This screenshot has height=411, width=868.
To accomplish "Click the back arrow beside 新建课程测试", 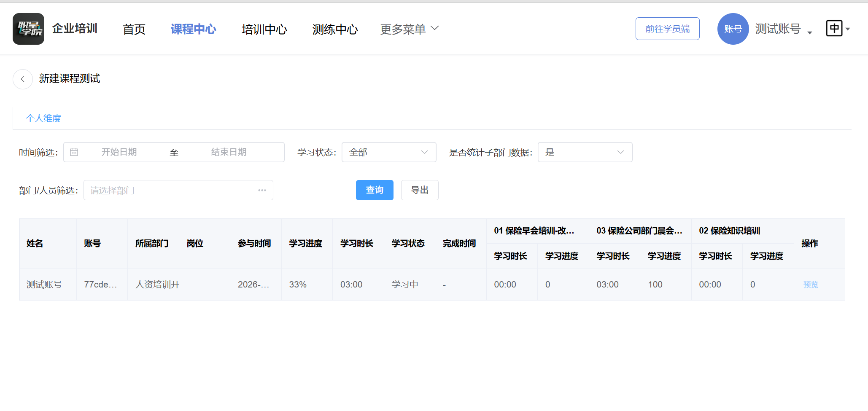I will click(22, 79).
